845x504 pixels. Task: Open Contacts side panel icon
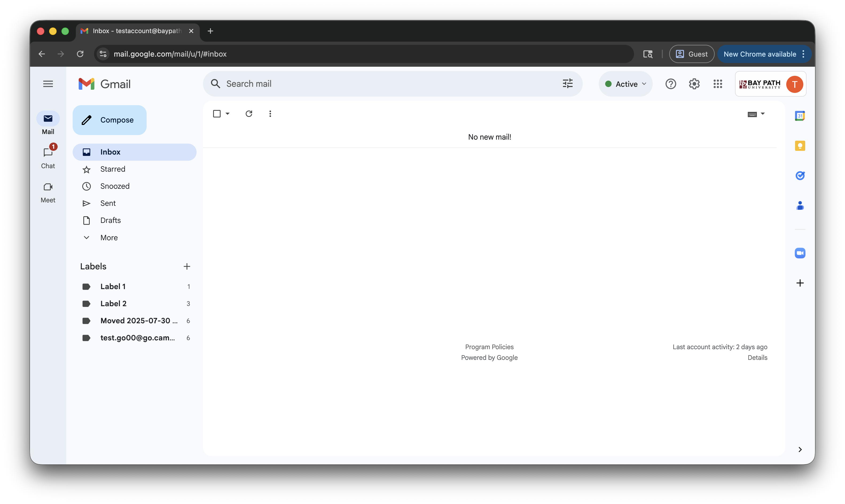800,206
